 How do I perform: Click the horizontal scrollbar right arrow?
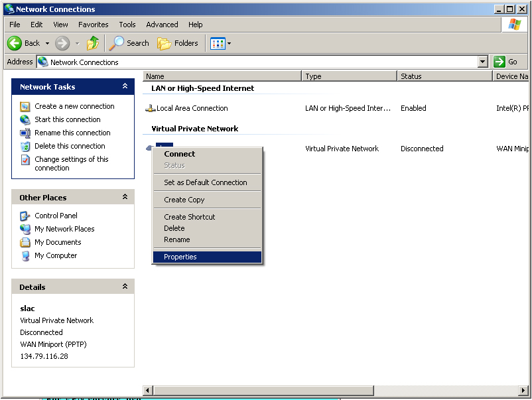[524, 390]
